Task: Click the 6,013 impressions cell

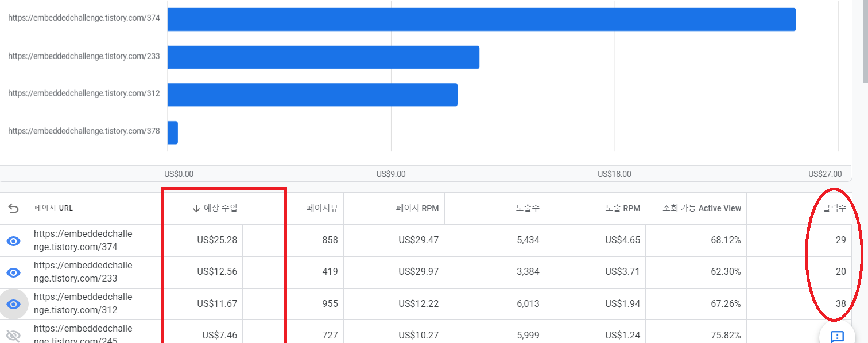Action: [528, 304]
